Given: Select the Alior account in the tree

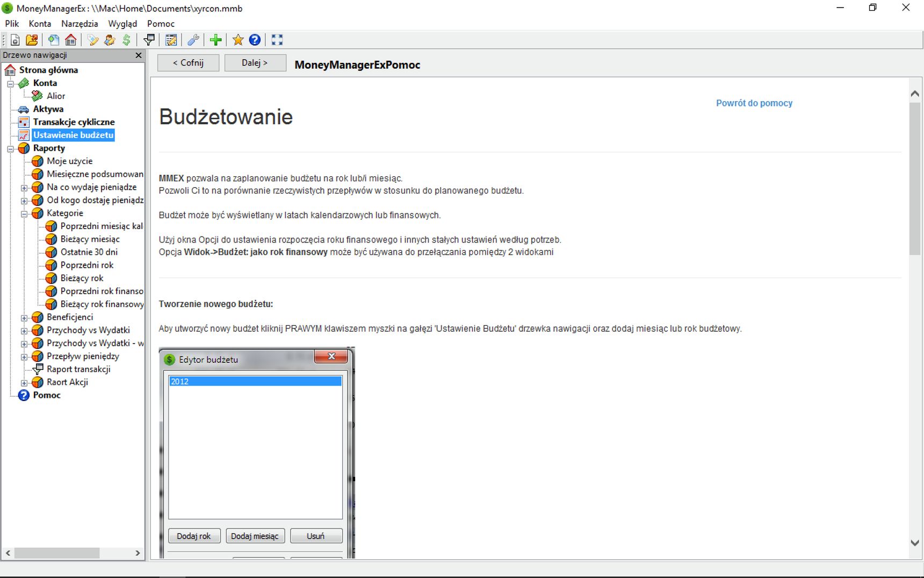Looking at the screenshot, I should pyautogui.click(x=56, y=96).
